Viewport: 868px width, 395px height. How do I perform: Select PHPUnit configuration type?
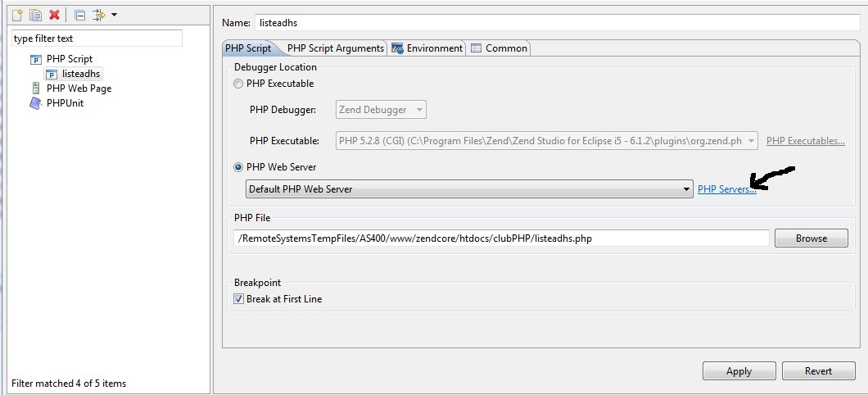(65, 102)
